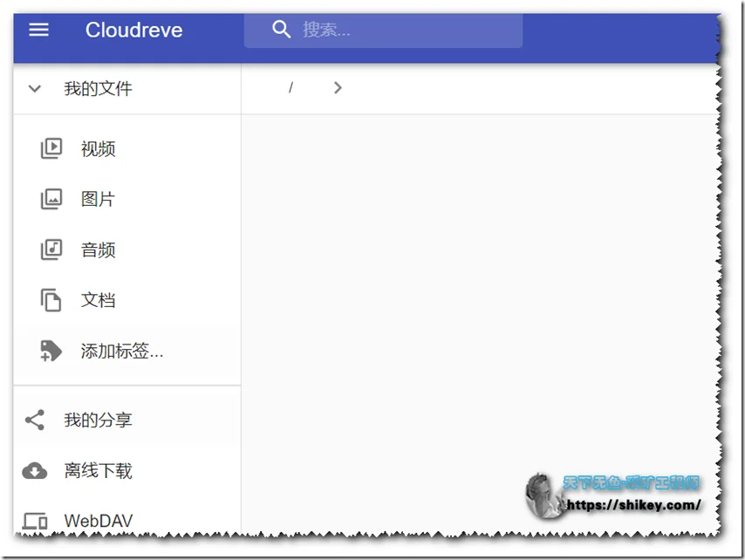Click the search magnifier icon
The height and width of the screenshot is (560, 745).
(281, 30)
